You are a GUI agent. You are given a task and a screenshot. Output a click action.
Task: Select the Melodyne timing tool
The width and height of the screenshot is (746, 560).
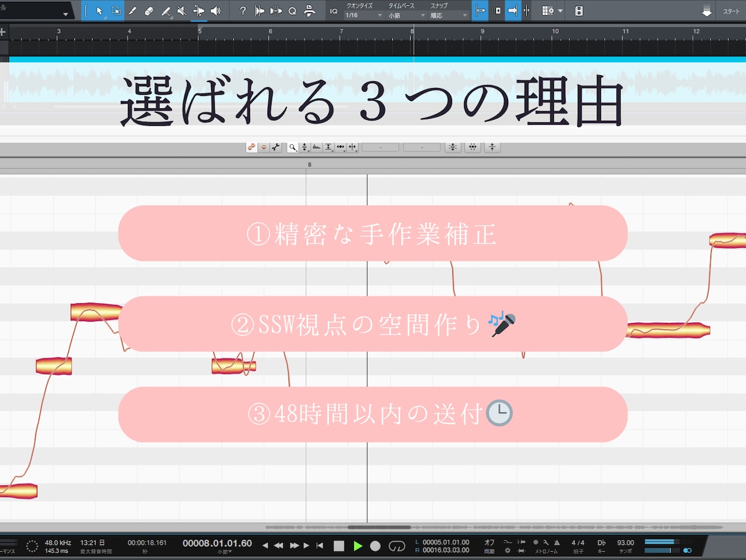pos(340,147)
